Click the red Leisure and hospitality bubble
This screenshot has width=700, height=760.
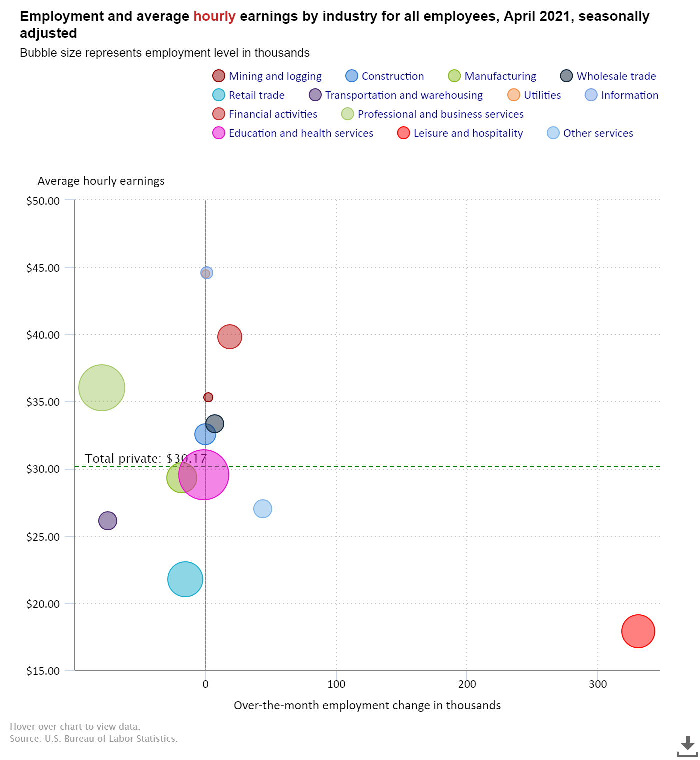[638, 631]
